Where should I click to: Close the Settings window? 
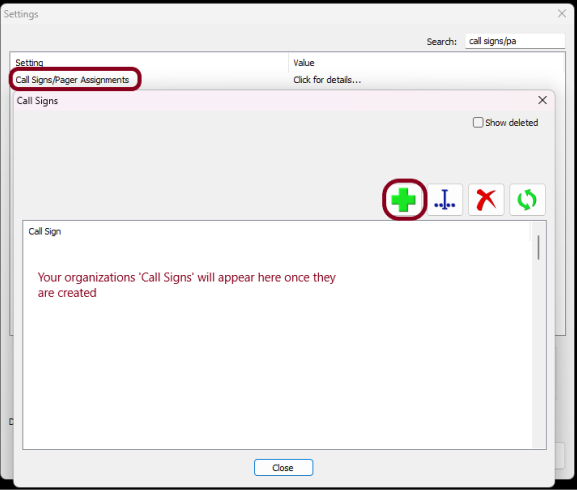pos(562,14)
